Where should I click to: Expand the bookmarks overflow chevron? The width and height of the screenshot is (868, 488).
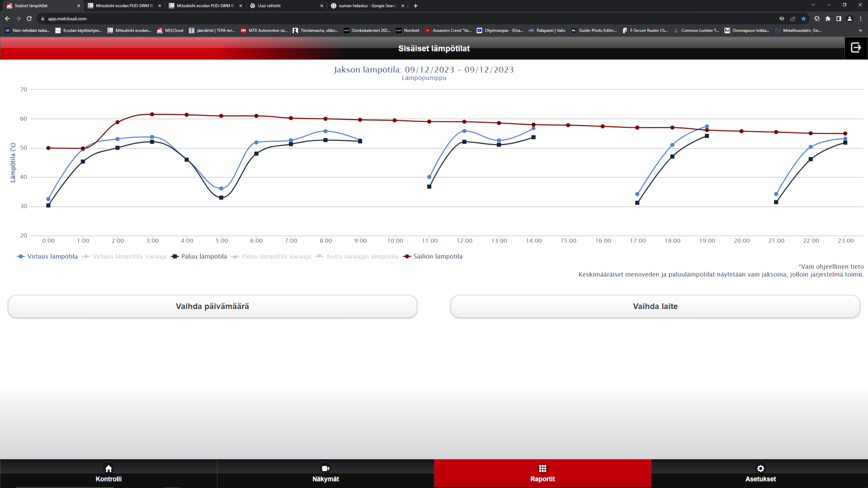tap(860, 31)
